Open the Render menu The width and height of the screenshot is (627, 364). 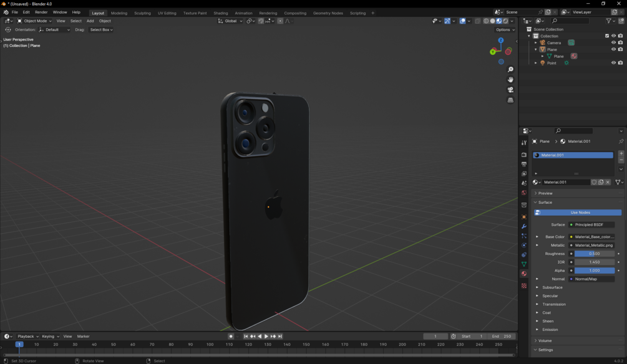[41, 12]
